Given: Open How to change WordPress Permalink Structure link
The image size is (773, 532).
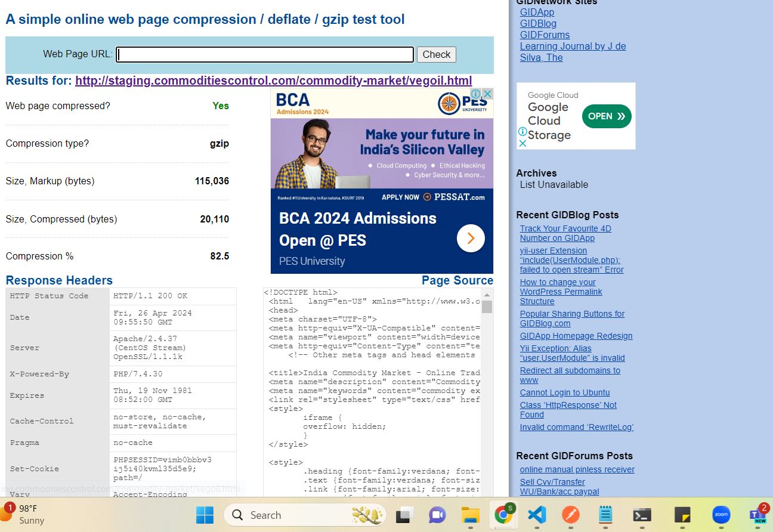Looking at the screenshot, I should click(561, 292).
